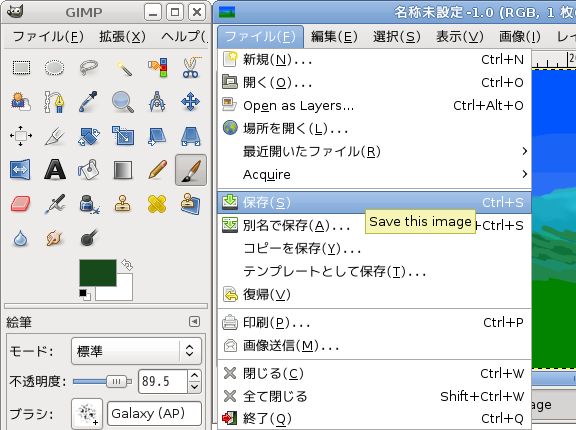576x430 pixels.
Task: Select the Heal tool with bandage icon
Action: pyautogui.click(x=157, y=204)
